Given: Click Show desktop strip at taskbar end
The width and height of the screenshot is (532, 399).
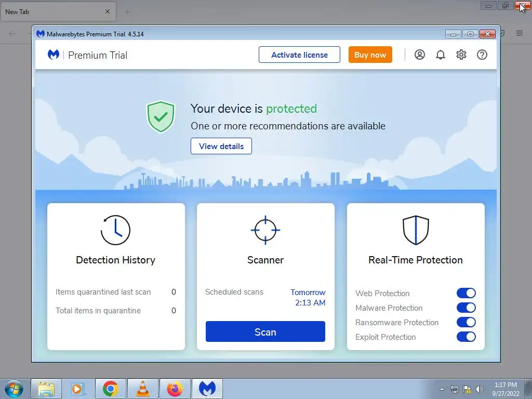Looking at the screenshot, I should tap(528, 389).
